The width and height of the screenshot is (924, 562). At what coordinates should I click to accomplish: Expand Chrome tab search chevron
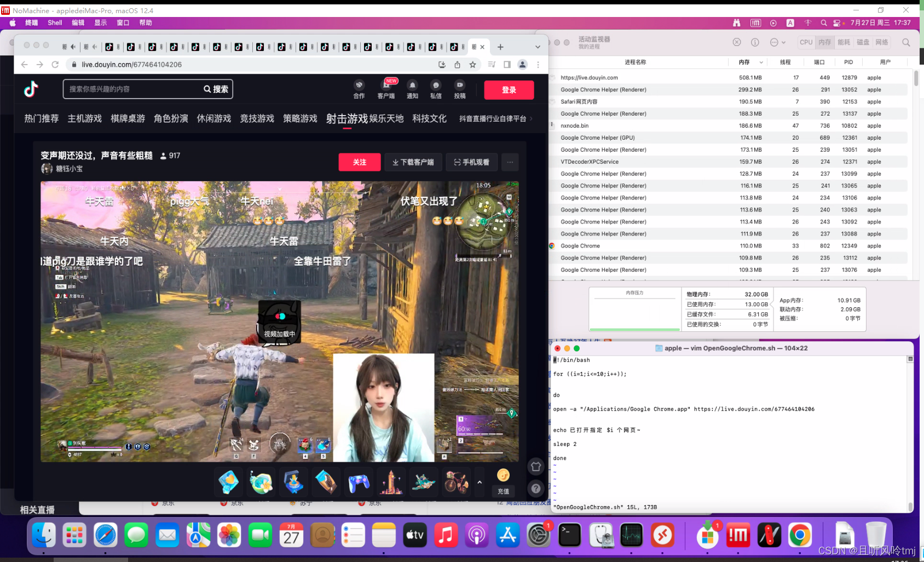point(538,47)
